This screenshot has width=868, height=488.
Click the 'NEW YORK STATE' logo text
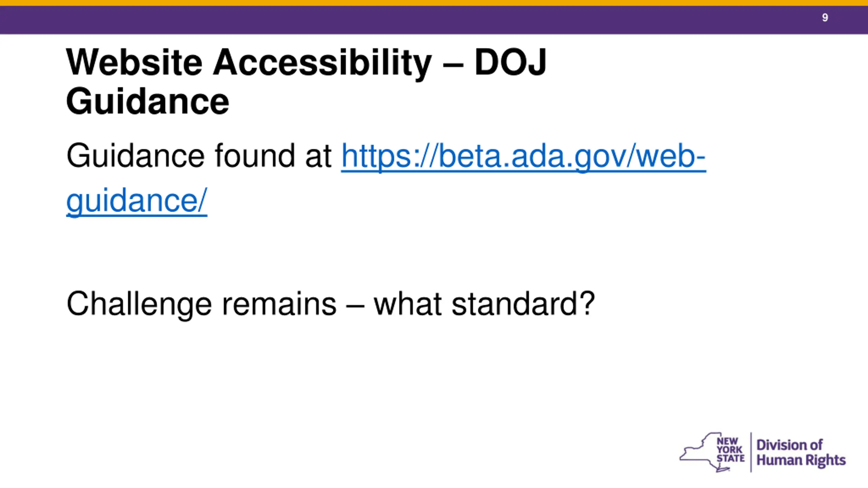coord(730,450)
